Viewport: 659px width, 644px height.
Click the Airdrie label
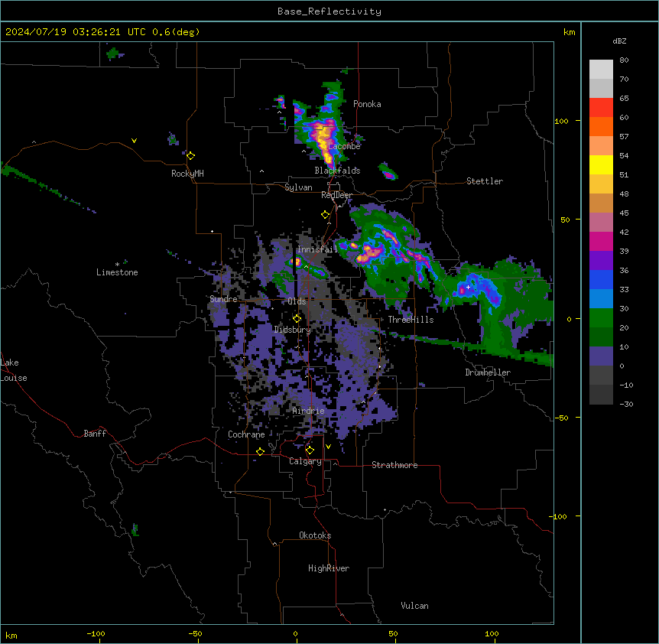click(x=308, y=411)
